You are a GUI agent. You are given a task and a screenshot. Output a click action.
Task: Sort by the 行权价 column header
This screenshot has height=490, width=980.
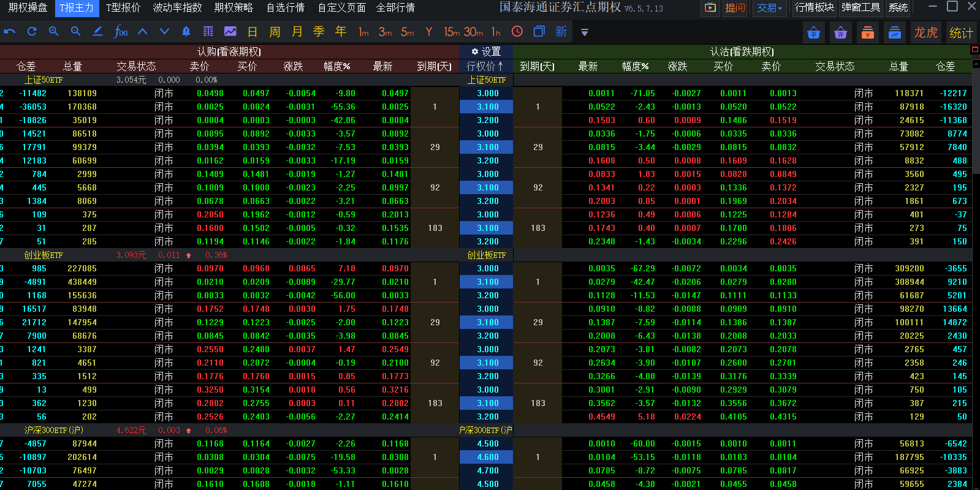coord(485,66)
